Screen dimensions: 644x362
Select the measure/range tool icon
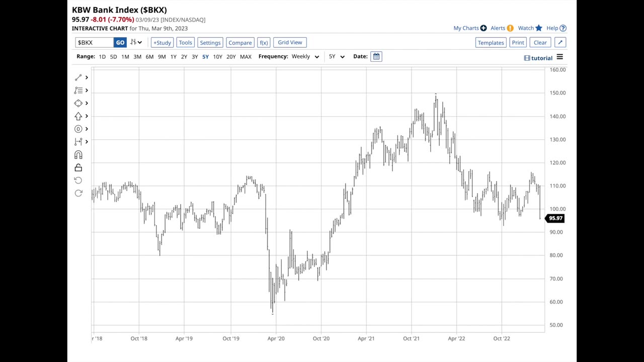pyautogui.click(x=78, y=142)
